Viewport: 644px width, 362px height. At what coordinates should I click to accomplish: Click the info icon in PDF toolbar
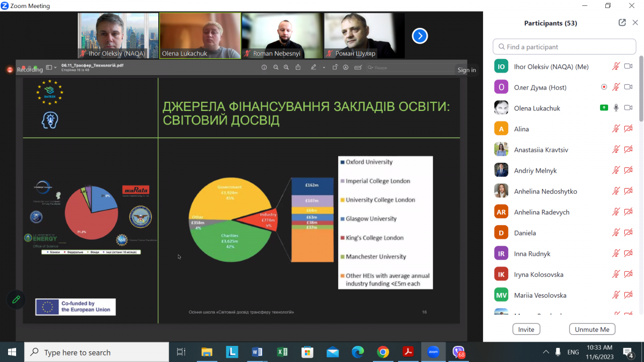264,68
